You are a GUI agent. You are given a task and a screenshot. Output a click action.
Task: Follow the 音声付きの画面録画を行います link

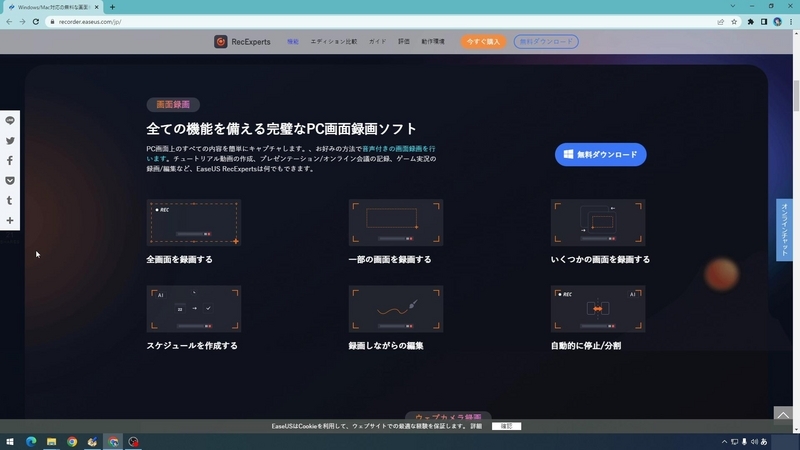398,149
